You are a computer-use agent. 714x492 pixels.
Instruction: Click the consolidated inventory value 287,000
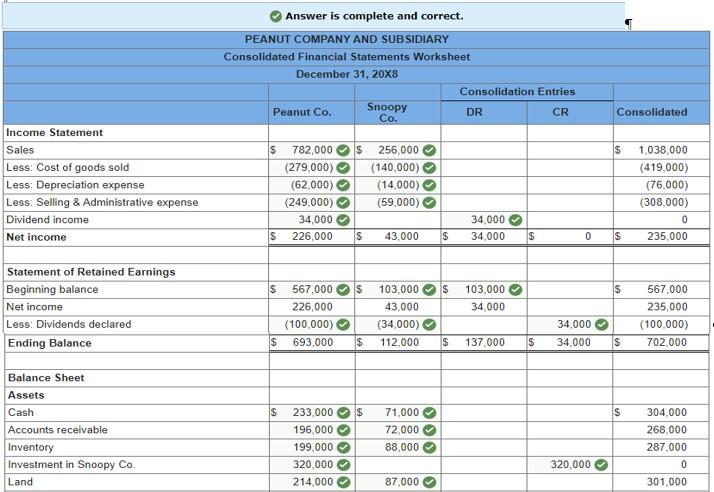667,447
